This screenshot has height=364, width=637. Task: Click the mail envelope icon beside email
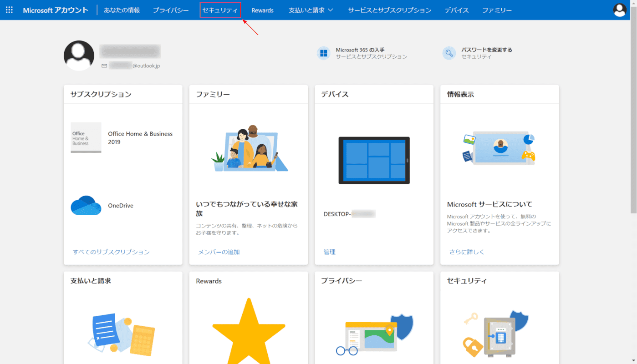(104, 66)
